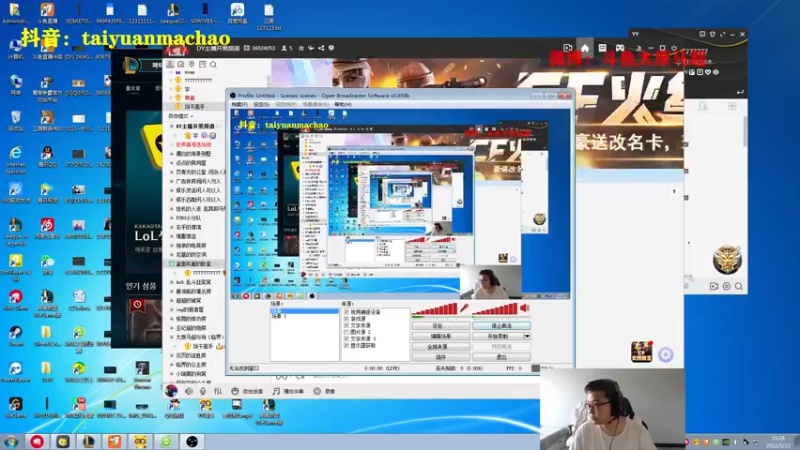
Task: Open the green browser taskbar icon
Action: (x=166, y=441)
